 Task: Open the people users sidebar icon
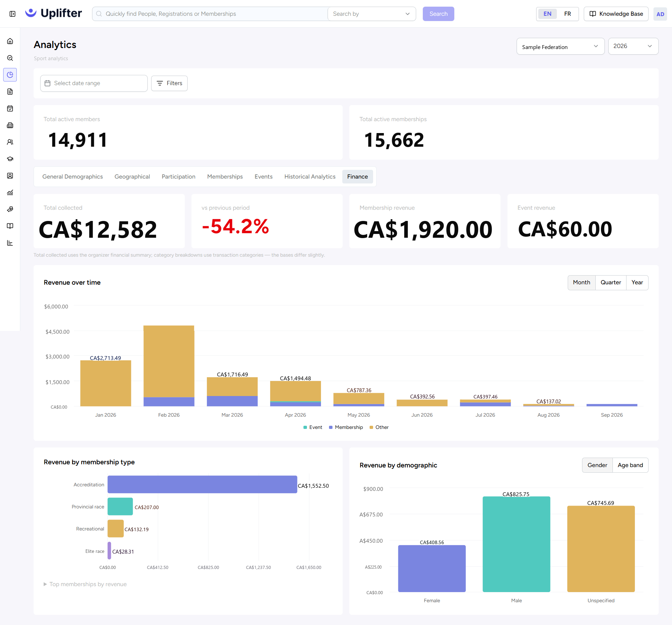coord(10,142)
